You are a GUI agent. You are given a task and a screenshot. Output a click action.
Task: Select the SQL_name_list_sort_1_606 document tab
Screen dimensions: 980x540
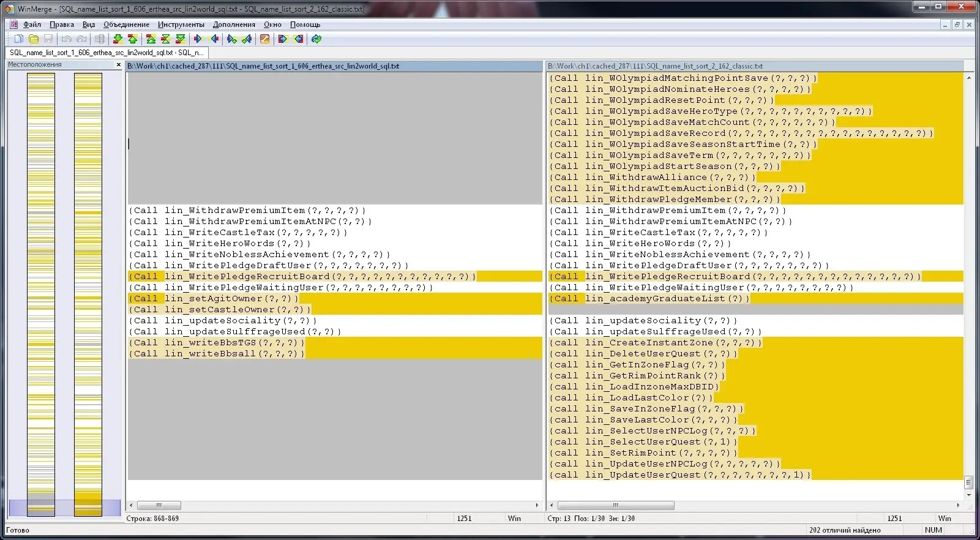105,53
